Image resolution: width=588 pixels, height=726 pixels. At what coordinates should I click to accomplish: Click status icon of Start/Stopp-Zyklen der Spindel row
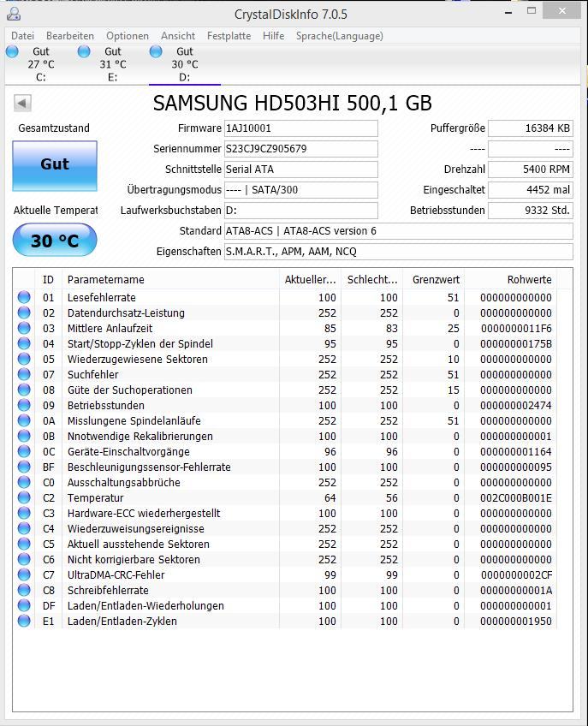24,343
